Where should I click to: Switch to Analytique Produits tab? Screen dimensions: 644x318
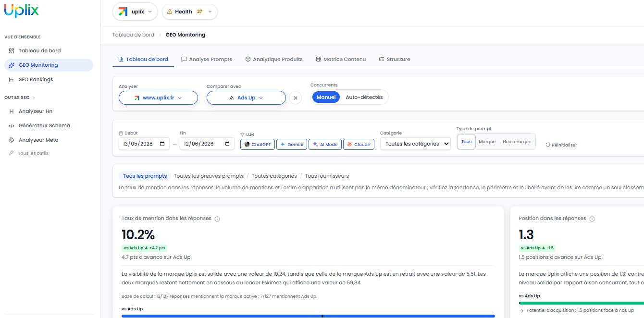tap(274, 59)
